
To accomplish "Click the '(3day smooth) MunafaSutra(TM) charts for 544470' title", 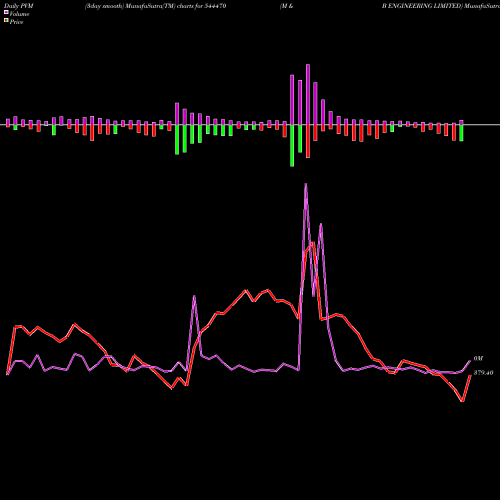I will click(155, 6).
